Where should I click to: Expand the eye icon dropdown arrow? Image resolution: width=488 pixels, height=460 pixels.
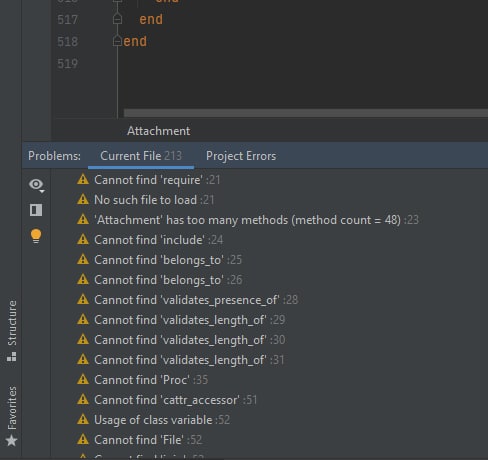(x=42, y=191)
